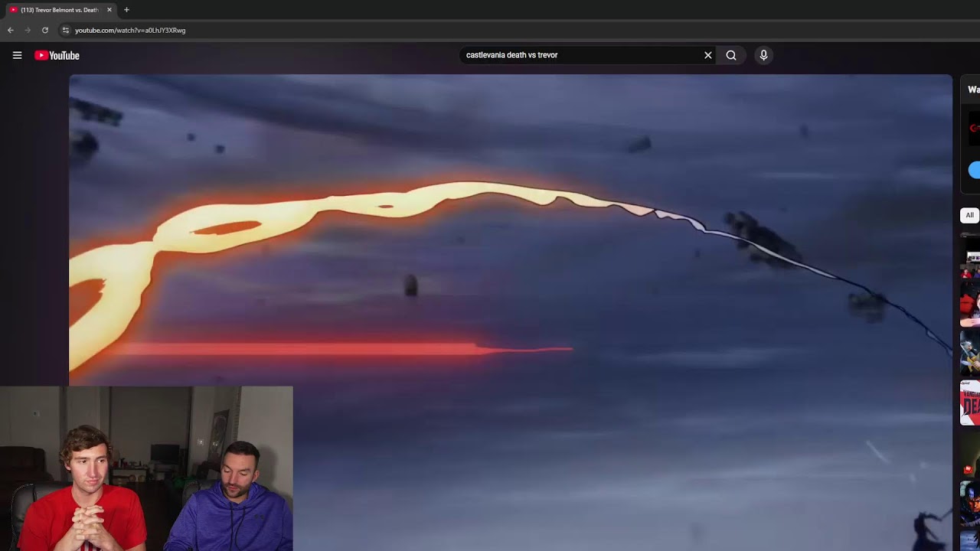Click the 'castlevania death vs trevor' search field
Screen dimensions: 980x551
(x=582, y=55)
